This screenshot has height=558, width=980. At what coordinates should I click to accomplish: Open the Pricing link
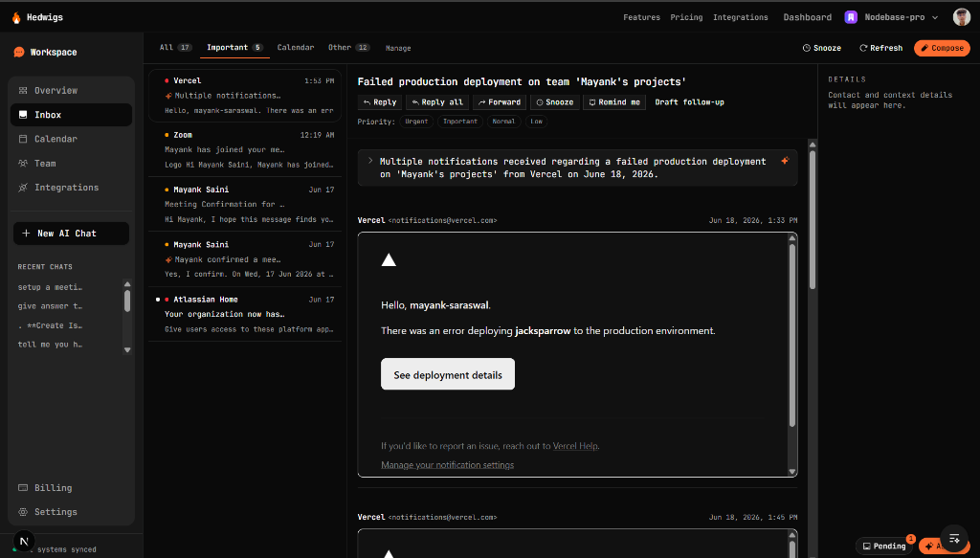point(686,17)
